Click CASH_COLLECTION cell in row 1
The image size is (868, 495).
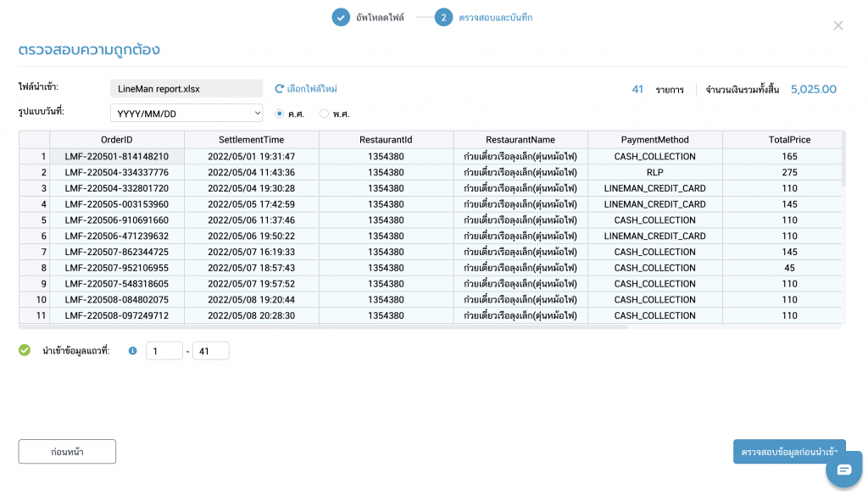[x=655, y=156]
